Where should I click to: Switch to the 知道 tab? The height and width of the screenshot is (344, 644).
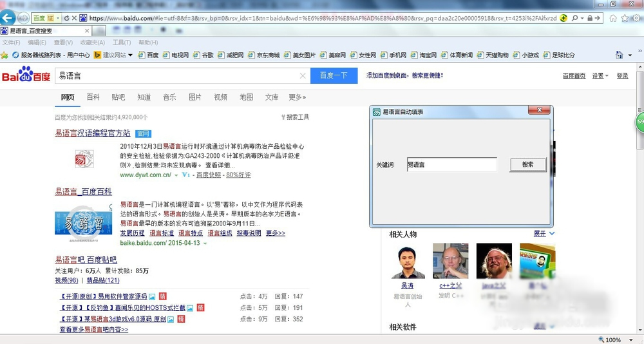(x=144, y=97)
